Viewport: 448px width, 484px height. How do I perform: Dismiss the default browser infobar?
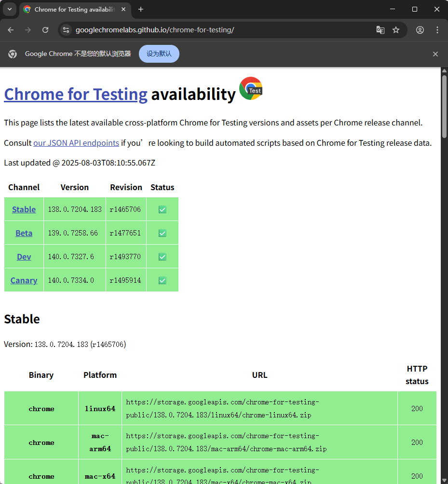coord(435,54)
